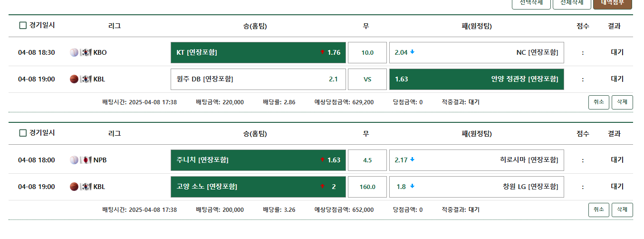This screenshot has width=644, height=239.
Task: Click the basketball icon beside 원주 DB row
Action: 74,79
